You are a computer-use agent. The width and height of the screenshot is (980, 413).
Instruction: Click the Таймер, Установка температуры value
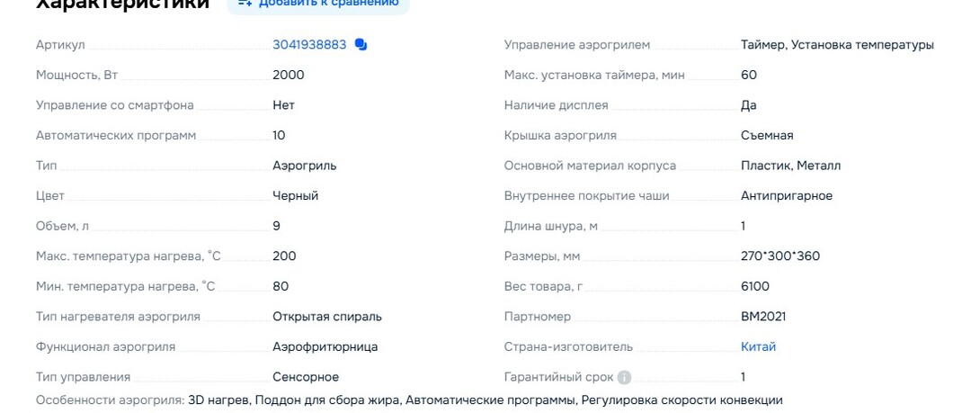[x=837, y=45]
